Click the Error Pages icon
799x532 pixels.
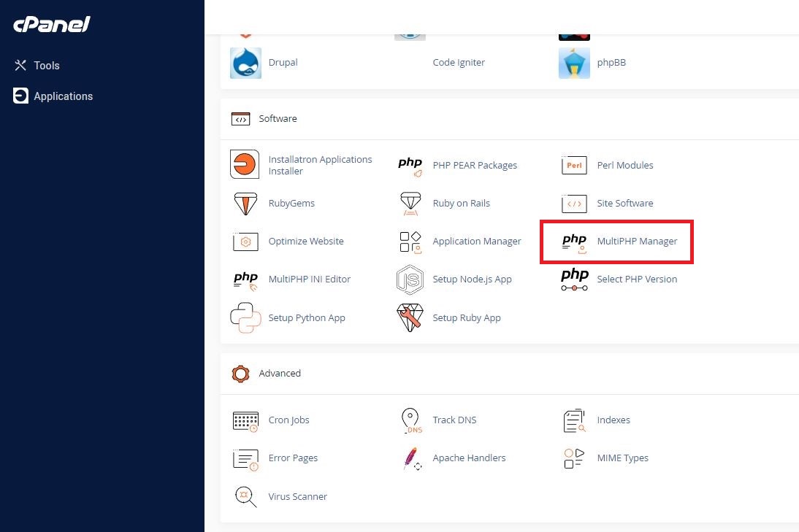point(245,459)
